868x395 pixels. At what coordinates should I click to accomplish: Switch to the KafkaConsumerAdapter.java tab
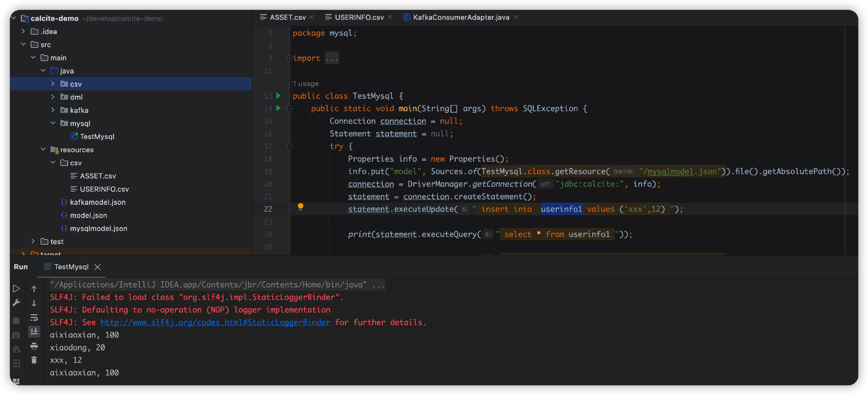click(x=460, y=17)
